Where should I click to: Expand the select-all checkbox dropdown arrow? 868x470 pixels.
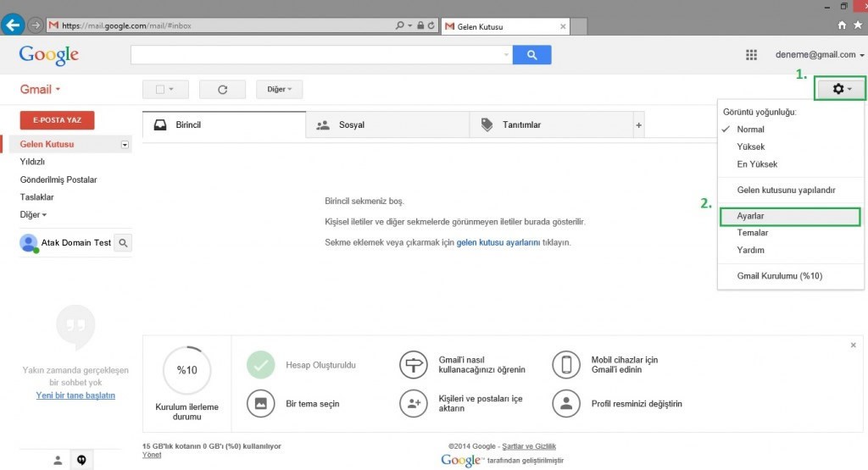click(x=171, y=89)
